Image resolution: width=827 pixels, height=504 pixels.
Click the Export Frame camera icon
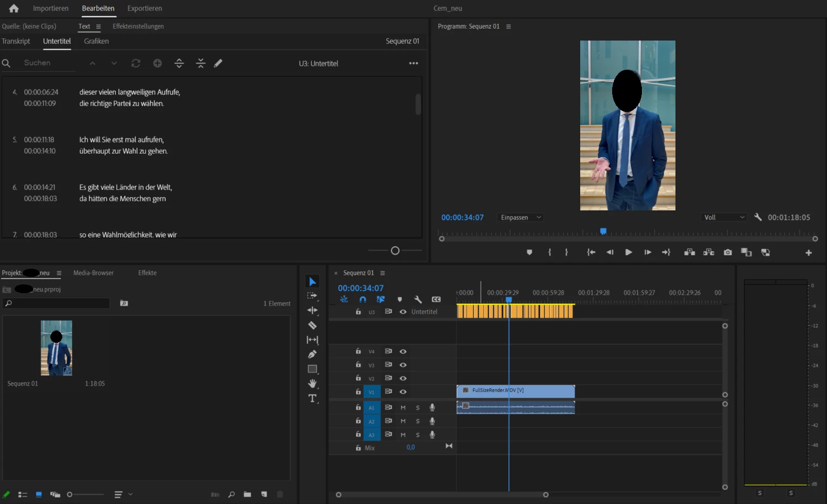727,253
